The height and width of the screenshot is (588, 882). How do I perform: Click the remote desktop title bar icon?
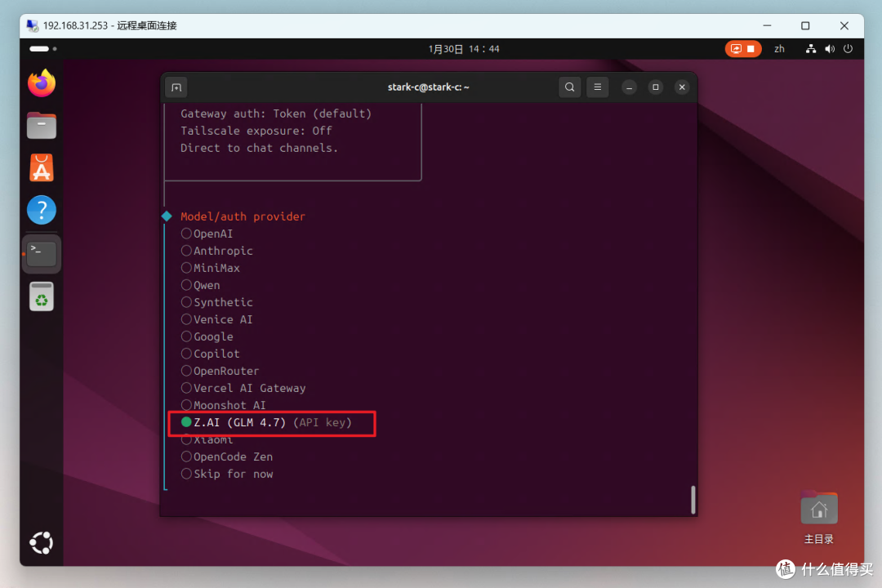pos(33,26)
